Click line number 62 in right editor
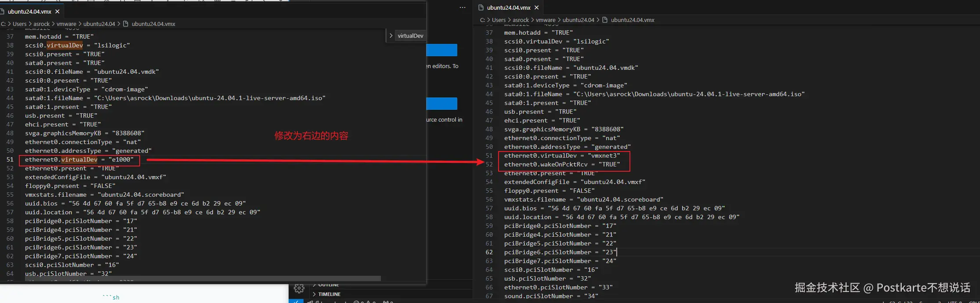This screenshot has width=980, height=303. (489, 252)
